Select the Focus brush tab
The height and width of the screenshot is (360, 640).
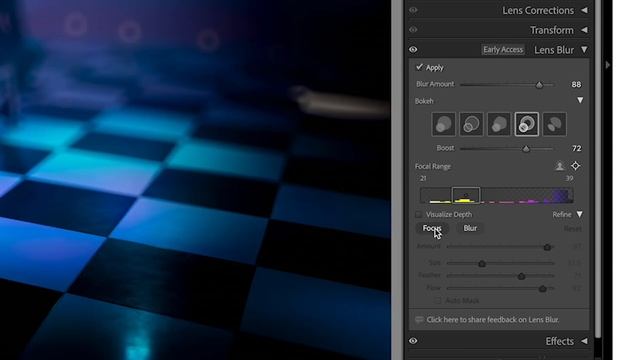(432, 228)
